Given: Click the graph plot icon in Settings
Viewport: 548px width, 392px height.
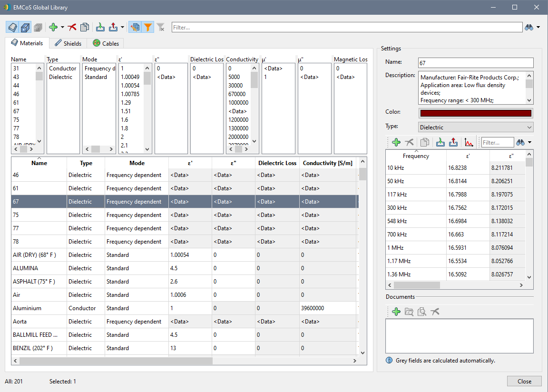Looking at the screenshot, I should click(469, 142).
